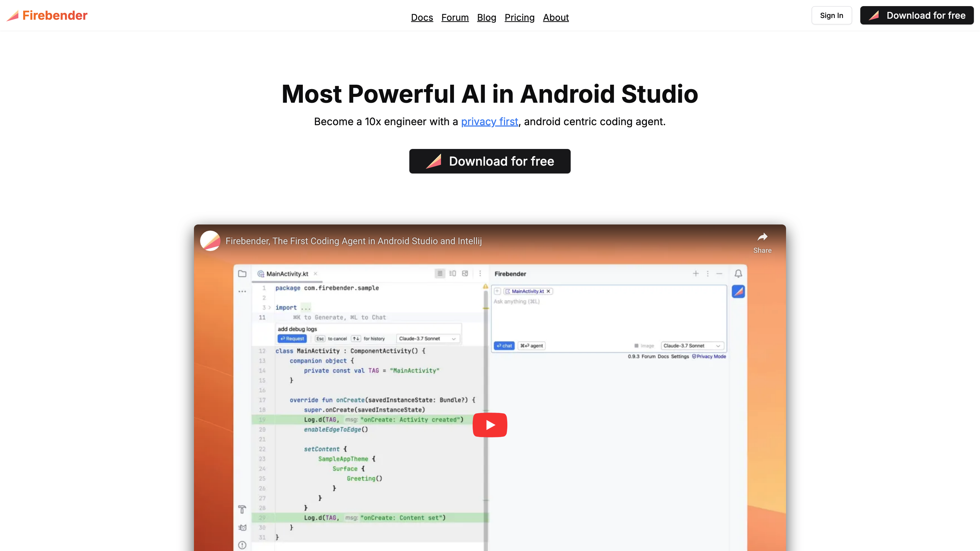This screenshot has height=551, width=980.
Task: Expand the collapsed import block chevron
Action: [269, 307]
